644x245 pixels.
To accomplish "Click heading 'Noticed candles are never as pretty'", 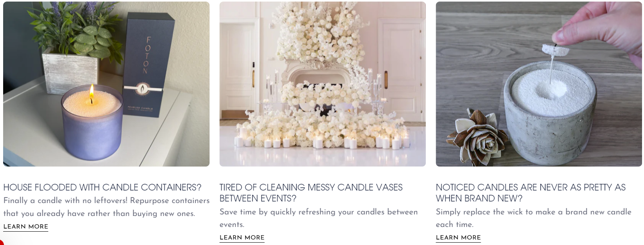I will (x=531, y=193).
